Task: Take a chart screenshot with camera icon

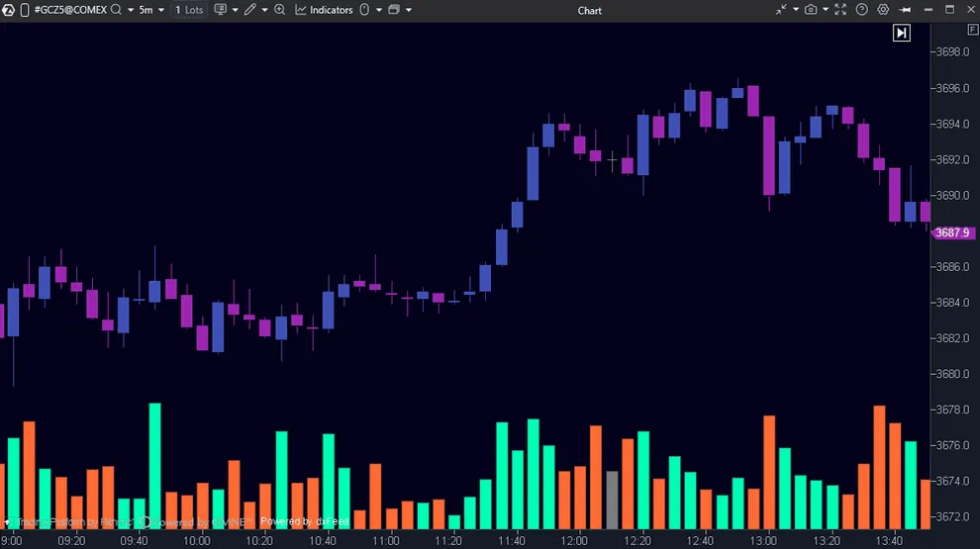Action: (811, 10)
